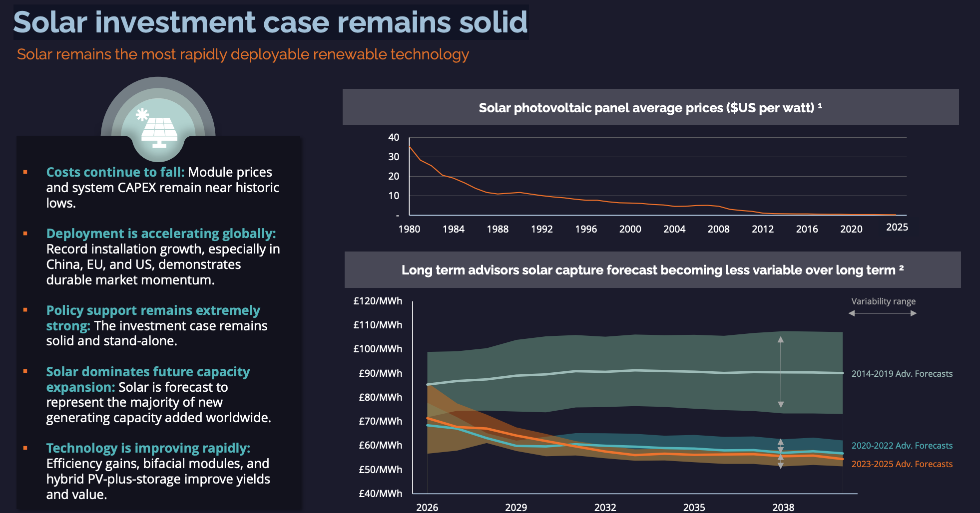Click the 2014-2019 Adv. Forecasts legend label

click(902, 374)
